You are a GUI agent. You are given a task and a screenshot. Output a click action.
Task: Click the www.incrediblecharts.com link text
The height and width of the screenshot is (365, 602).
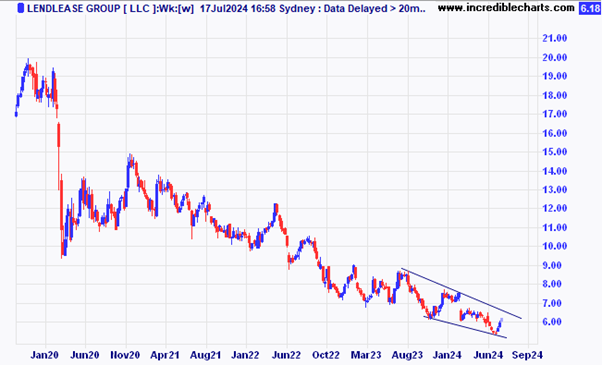(506, 7)
